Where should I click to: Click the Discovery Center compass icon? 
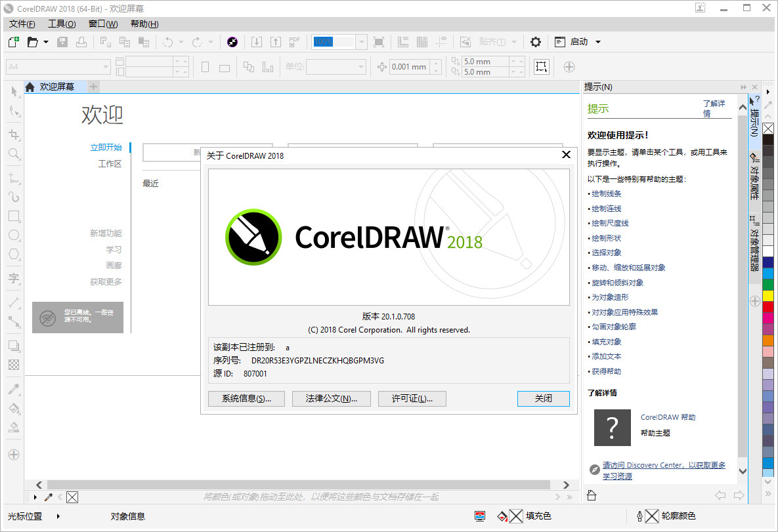pos(594,470)
